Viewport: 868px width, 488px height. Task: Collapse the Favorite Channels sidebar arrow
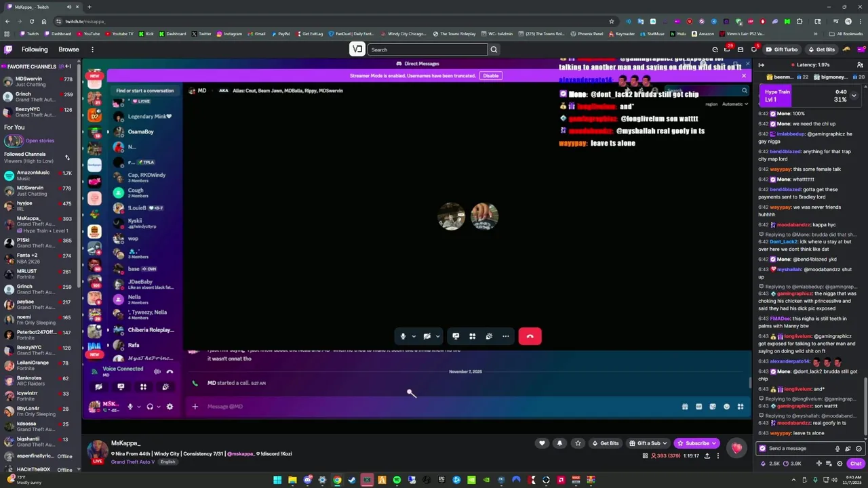click(x=68, y=66)
